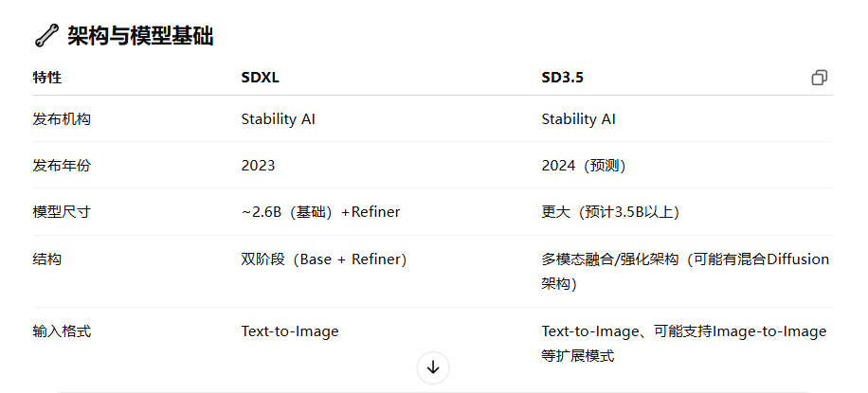Click the scroll-to-bottom arrow button
The width and height of the screenshot is (868, 393).
click(433, 367)
